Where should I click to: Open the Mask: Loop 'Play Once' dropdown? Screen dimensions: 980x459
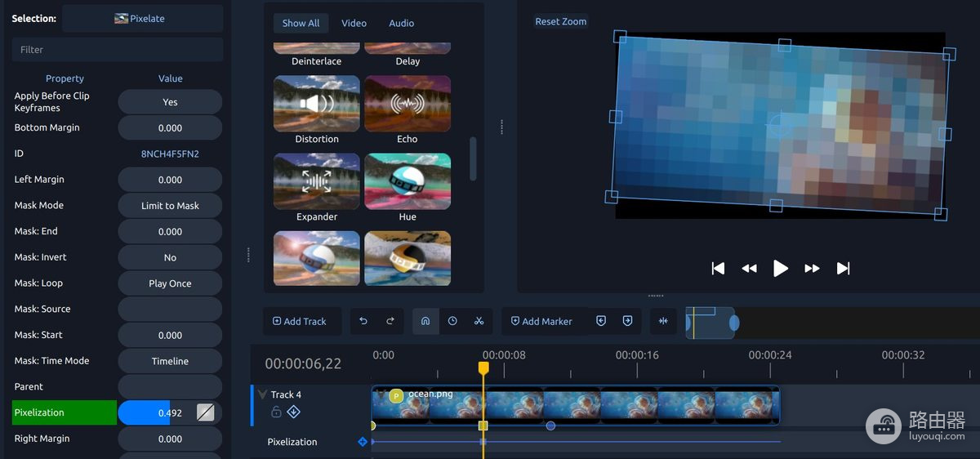tap(170, 283)
